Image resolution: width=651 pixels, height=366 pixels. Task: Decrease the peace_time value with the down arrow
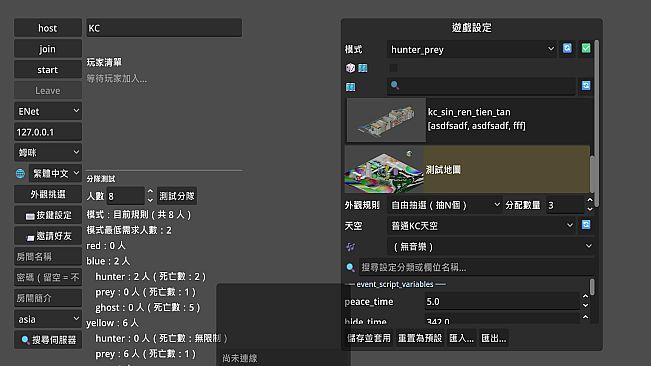(585, 306)
